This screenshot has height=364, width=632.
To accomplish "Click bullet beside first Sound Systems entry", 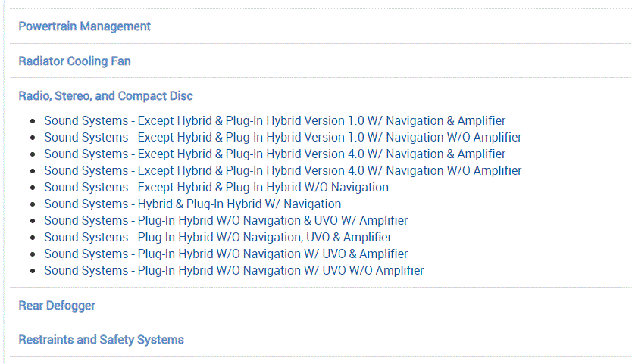I will coord(33,121).
